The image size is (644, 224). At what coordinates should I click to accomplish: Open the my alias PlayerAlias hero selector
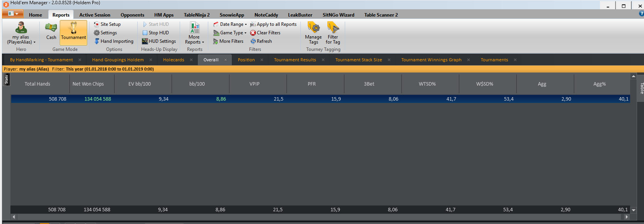coord(21,33)
